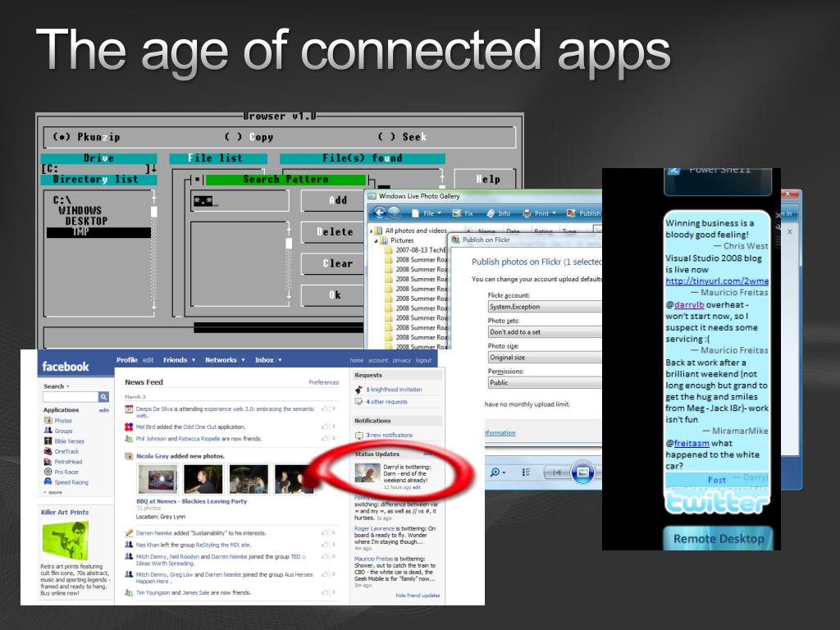
Task: Click Photo Gallery forward arrow button
Action: click(x=394, y=213)
